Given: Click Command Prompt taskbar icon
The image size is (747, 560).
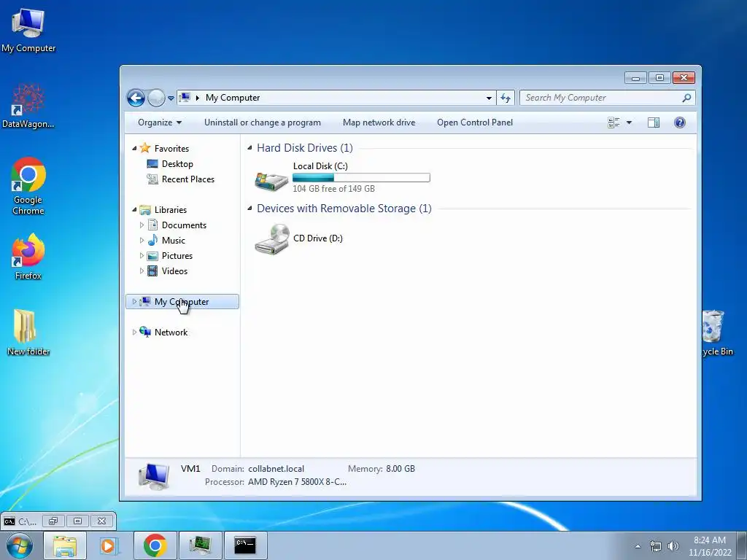Looking at the screenshot, I should pos(245,545).
